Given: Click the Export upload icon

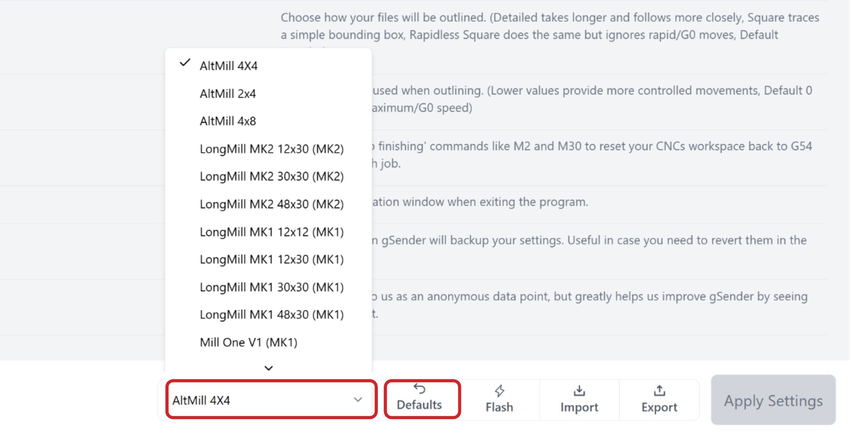Looking at the screenshot, I should click(x=659, y=391).
